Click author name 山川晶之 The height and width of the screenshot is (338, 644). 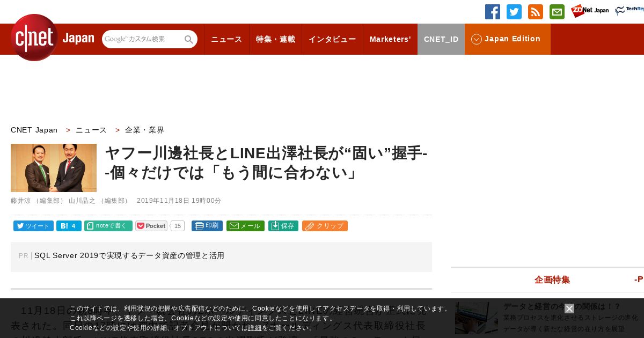(82, 201)
